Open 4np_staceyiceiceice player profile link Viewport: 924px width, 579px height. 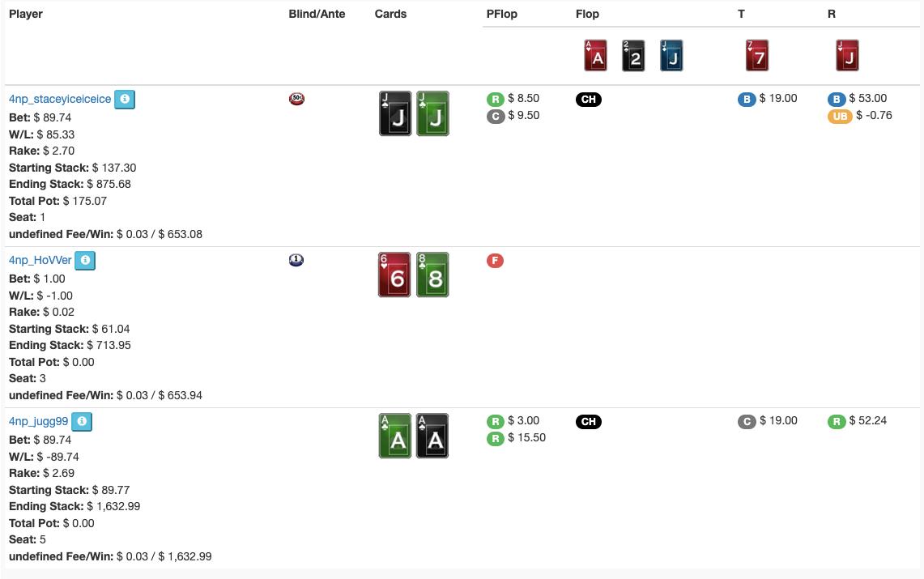pyautogui.click(x=60, y=99)
